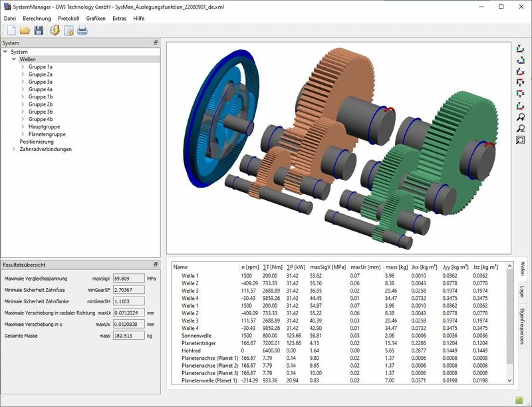Switch to the Lager tab
The width and height of the screenshot is (532, 407).
click(523, 291)
